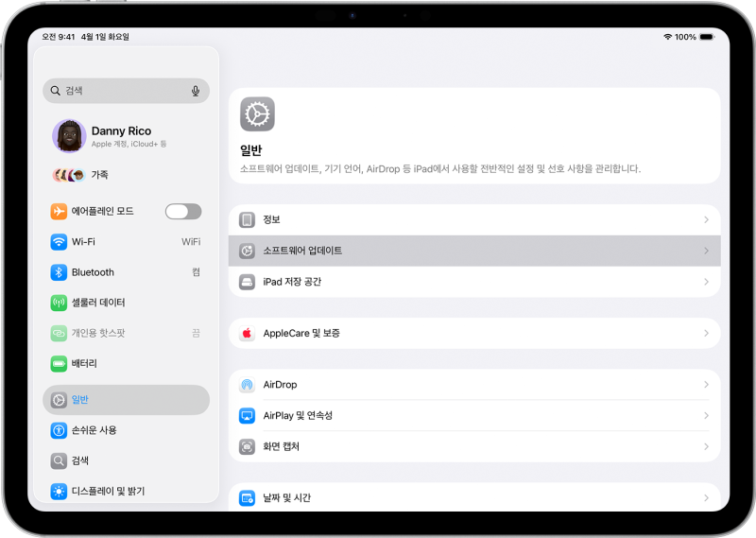Tap the 일반 header title text
Viewport: 756px width, 538px height.
pos(250,150)
